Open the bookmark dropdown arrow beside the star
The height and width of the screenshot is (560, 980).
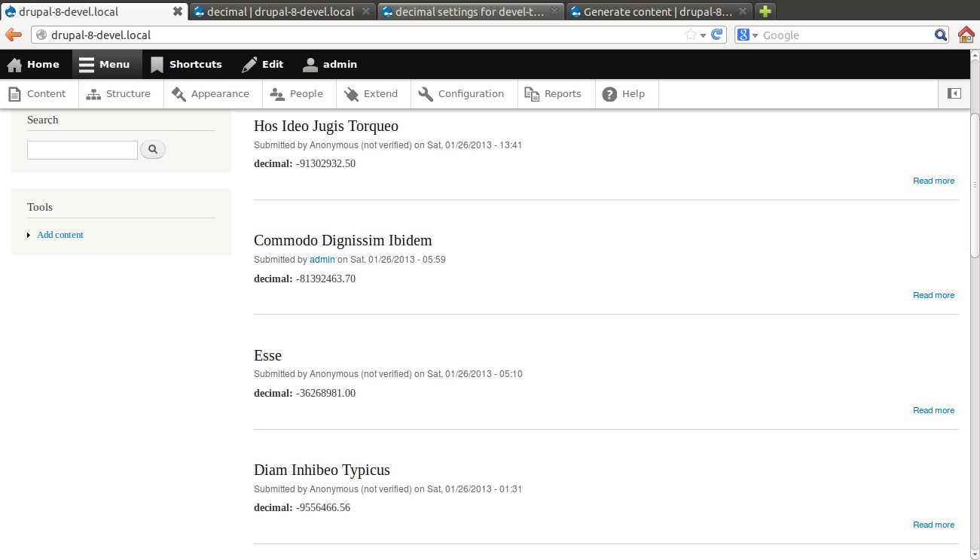[704, 35]
